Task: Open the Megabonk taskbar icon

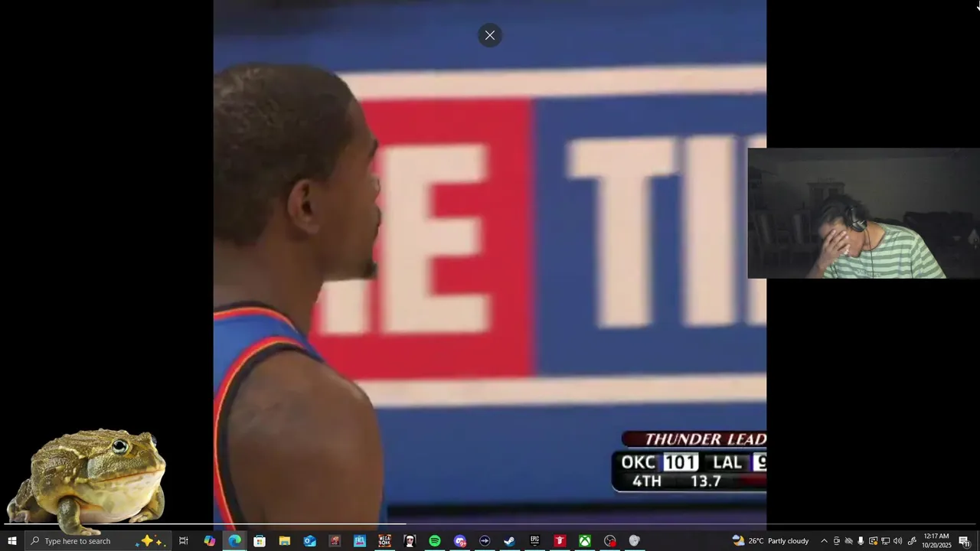Action: tap(384, 541)
